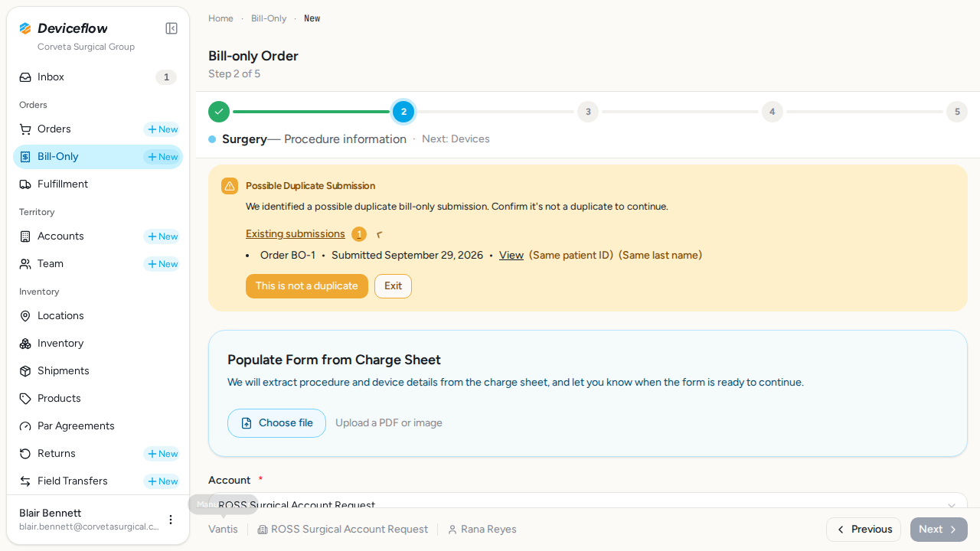Open Fulfillment via the truck icon
Viewport: 980px width, 551px height.
click(x=25, y=184)
